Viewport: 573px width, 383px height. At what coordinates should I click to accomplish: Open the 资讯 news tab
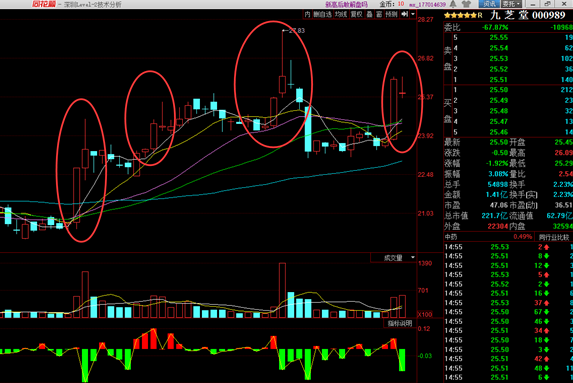click(x=489, y=4)
